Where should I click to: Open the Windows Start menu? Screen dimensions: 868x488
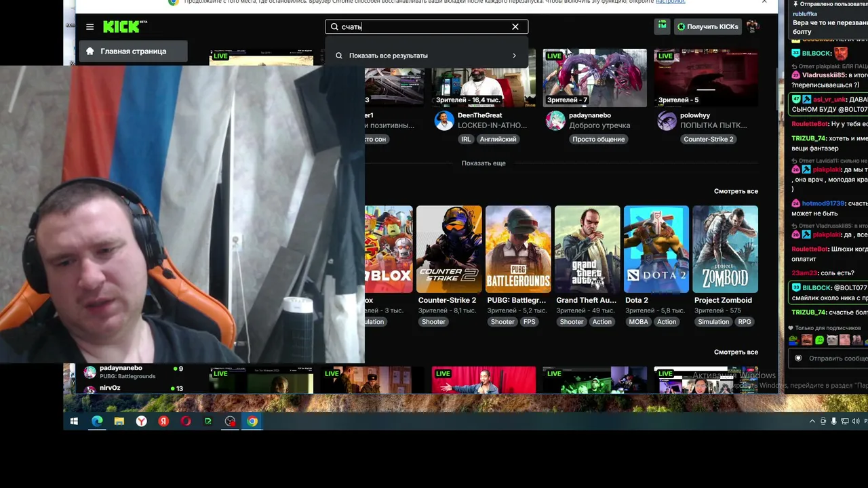point(75,422)
